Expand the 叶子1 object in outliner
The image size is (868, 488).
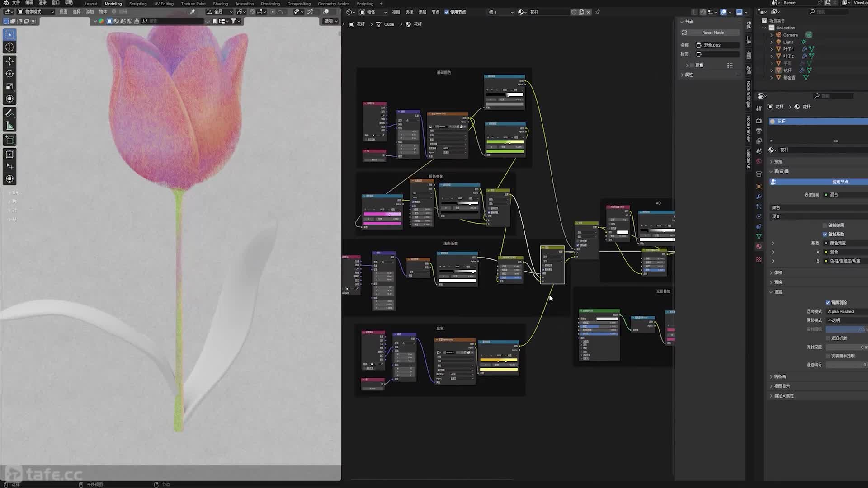(x=771, y=49)
